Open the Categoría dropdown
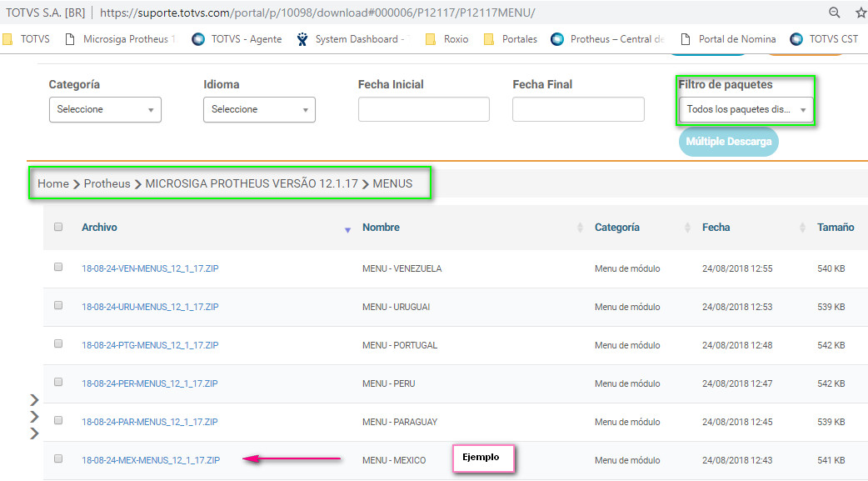 (x=105, y=109)
